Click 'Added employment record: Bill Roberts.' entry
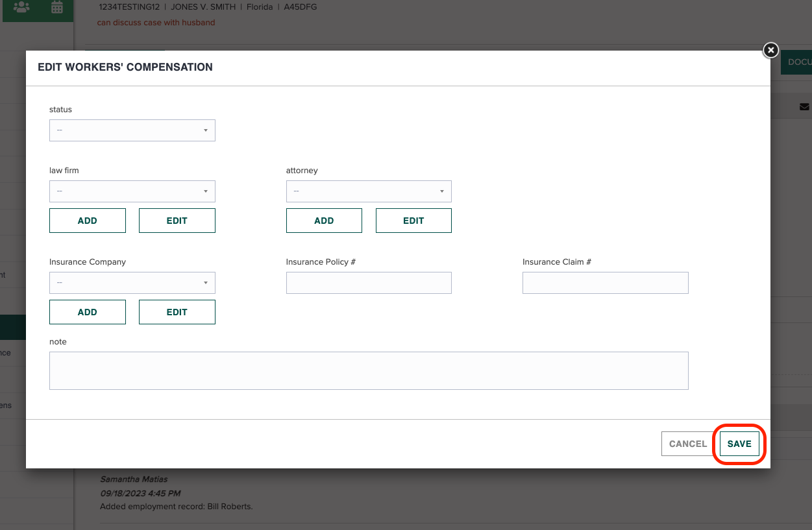 click(177, 507)
